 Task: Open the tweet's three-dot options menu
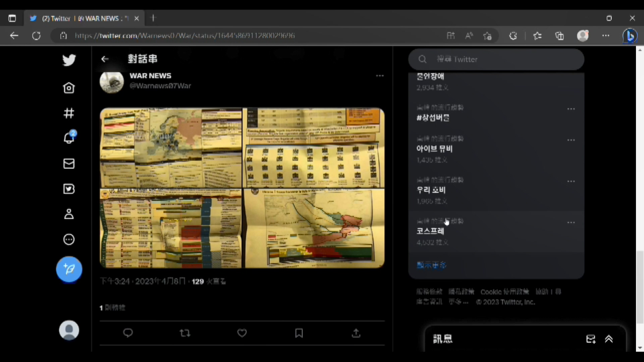380,76
